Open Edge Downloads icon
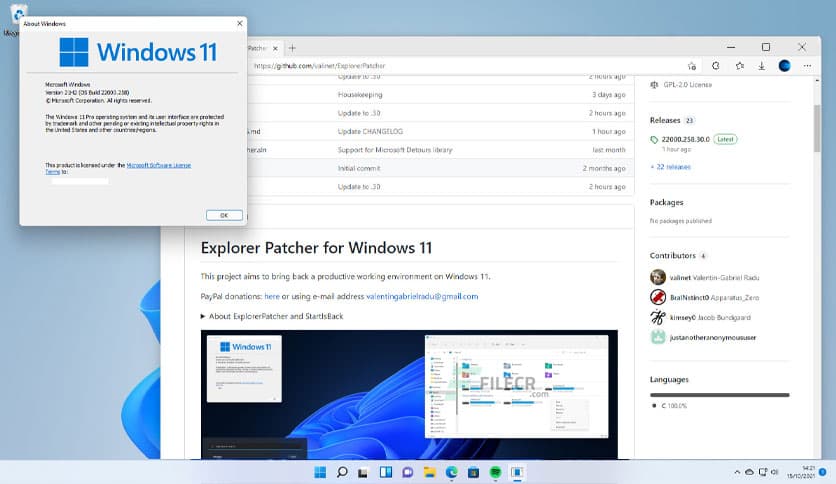 762,66
